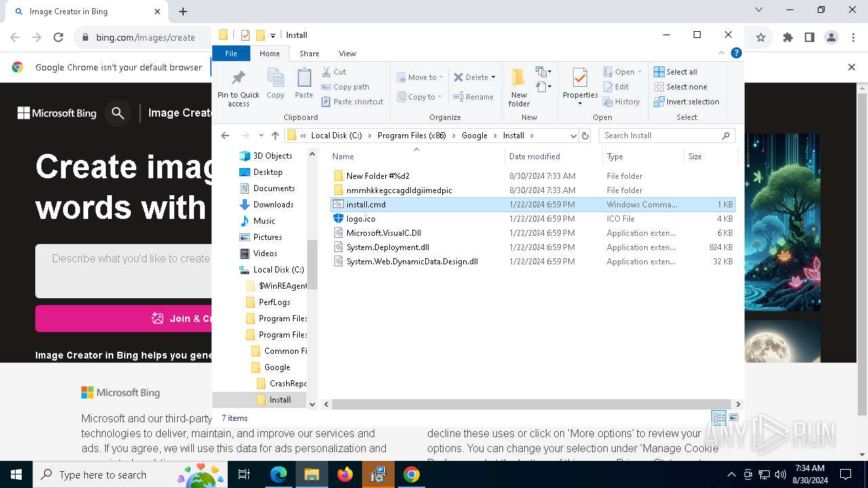Expand the Open button dropdown arrow

pos(639,72)
